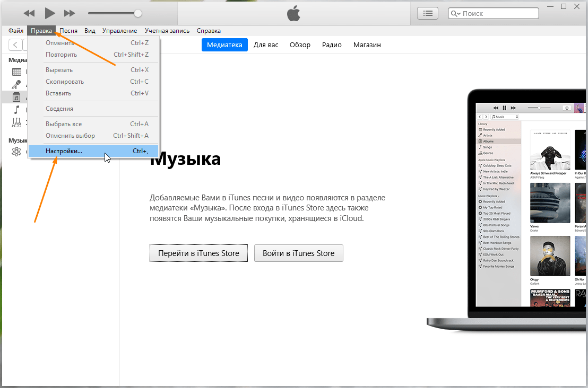The image size is (588, 388).
Task: Select the recently added grid icon in sidebar
Action: click(16, 72)
